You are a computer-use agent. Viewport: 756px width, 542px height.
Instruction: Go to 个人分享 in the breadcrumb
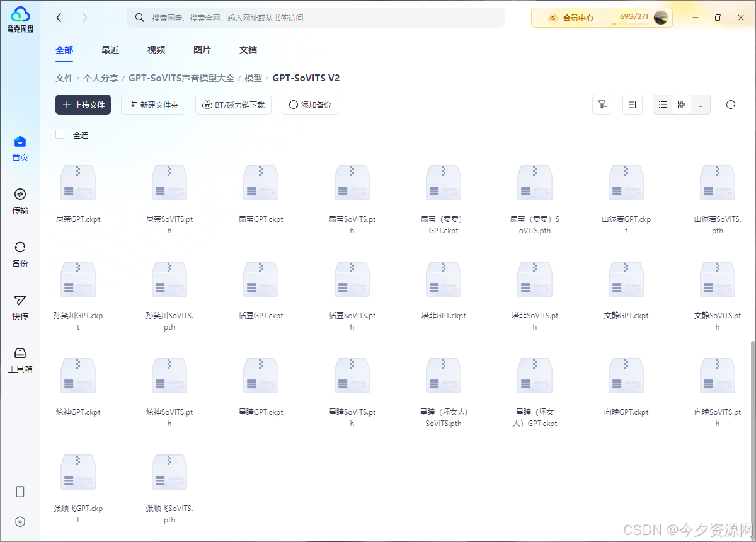pyautogui.click(x=101, y=78)
